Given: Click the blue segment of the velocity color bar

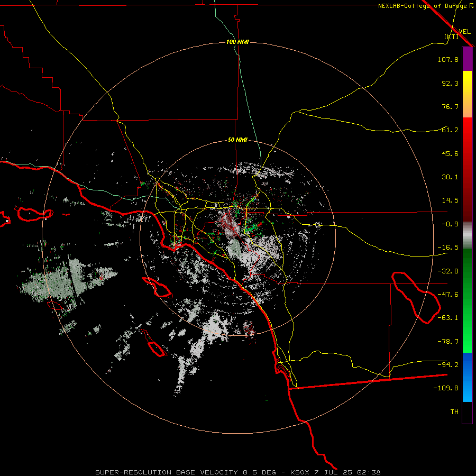Looking at the screenshot, I should [x=467, y=377].
